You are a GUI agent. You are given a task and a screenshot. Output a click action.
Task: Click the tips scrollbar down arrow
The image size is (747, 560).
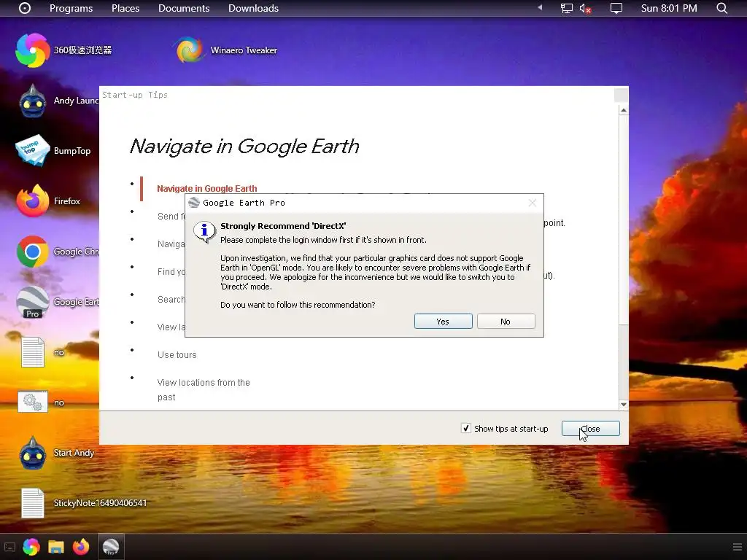623,404
